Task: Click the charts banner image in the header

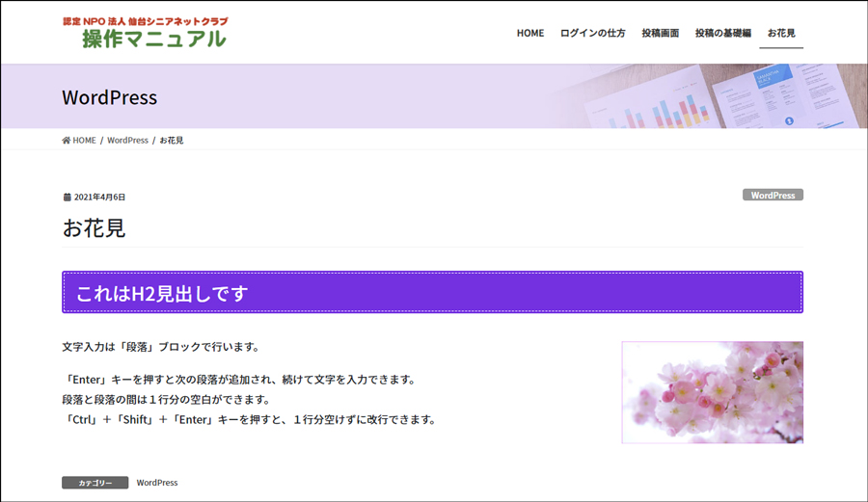Action: (714, 96)
